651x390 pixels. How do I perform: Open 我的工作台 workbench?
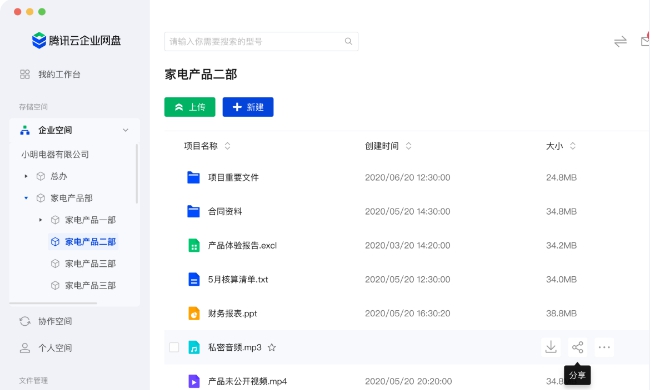point(59,74)
